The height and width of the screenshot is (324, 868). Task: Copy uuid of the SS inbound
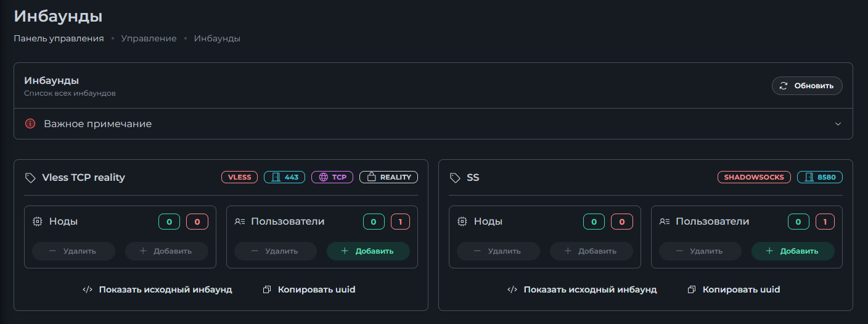point(734,289)
